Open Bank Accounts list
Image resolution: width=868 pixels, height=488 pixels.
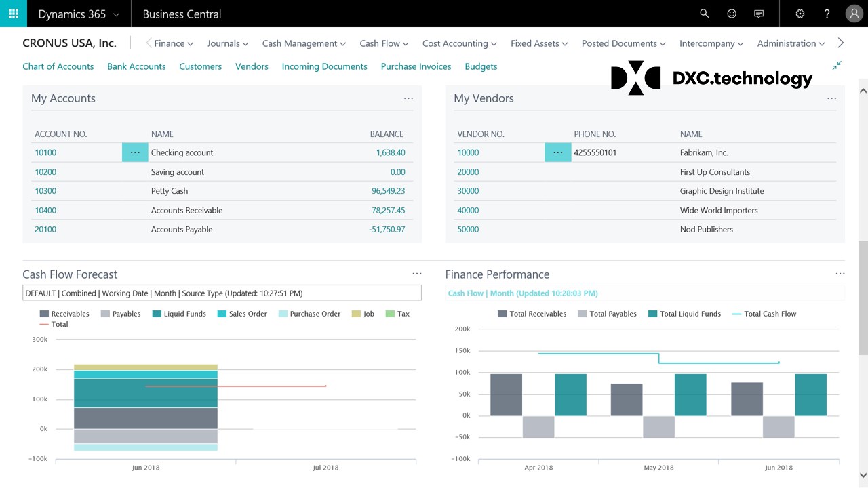click(136, 66)
